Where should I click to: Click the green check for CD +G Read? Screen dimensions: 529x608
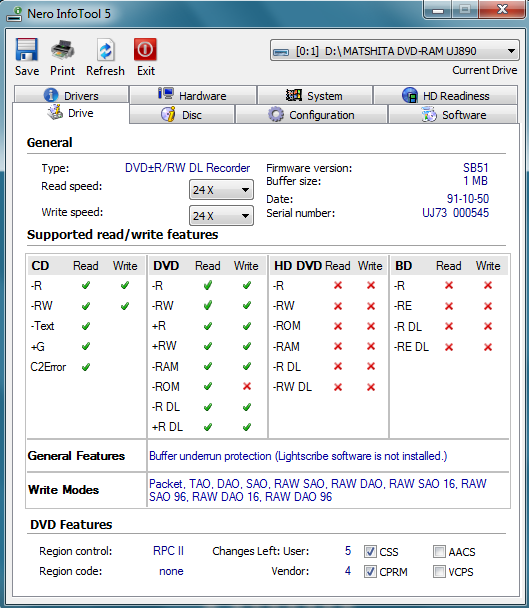pyautogui.click(x=86, y=346)
